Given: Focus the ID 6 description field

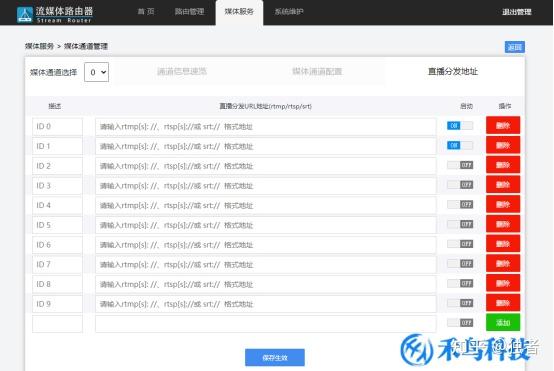Looking at the screenshot, I should (57, 245).
